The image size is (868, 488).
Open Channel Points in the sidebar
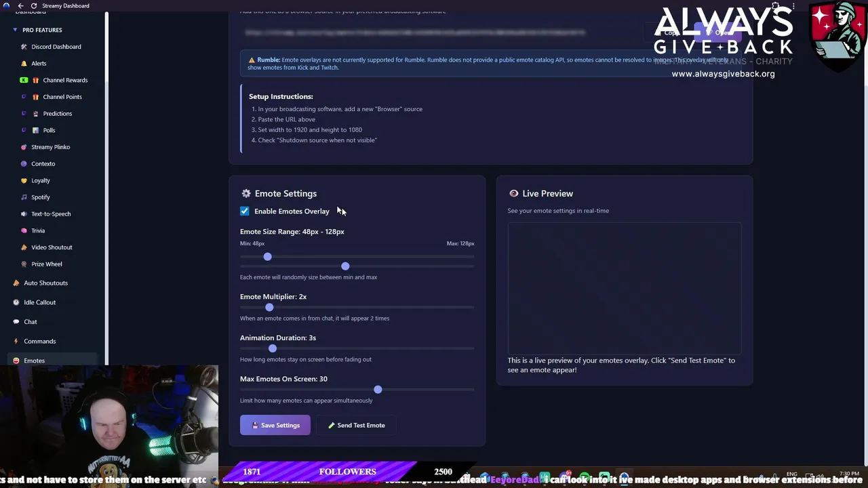click(x=62, y=97)
